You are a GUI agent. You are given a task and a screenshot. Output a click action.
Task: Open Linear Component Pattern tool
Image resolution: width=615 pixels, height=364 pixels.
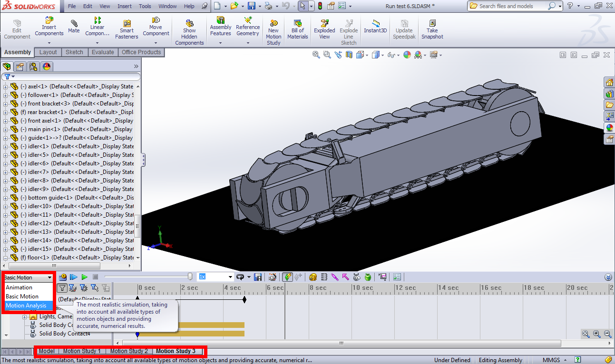click(97, 27)
